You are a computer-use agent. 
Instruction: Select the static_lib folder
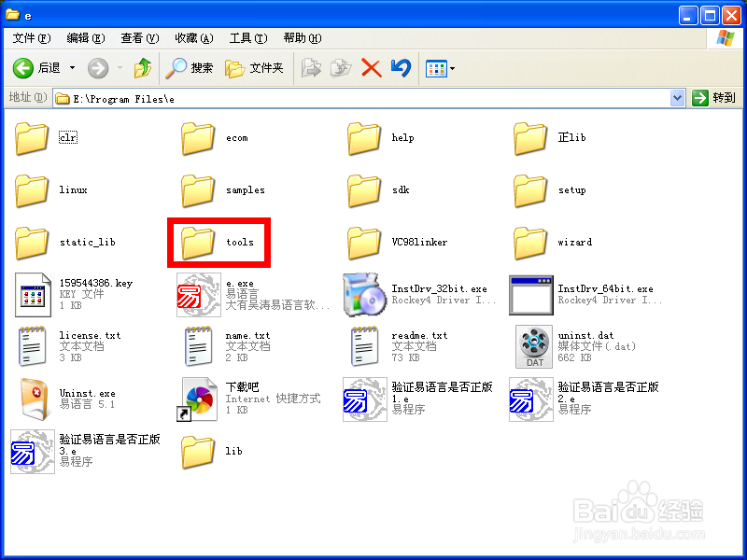coord(65,243)
